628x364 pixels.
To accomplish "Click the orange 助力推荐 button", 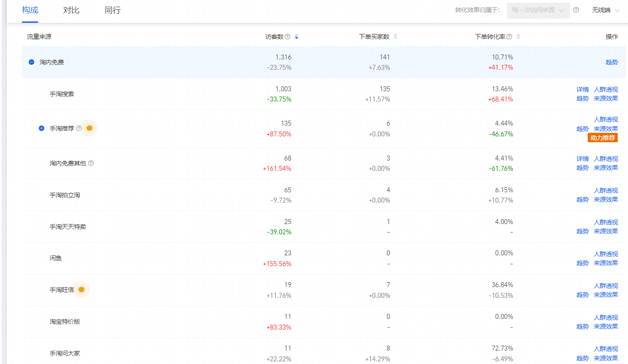I will (603, 138).
